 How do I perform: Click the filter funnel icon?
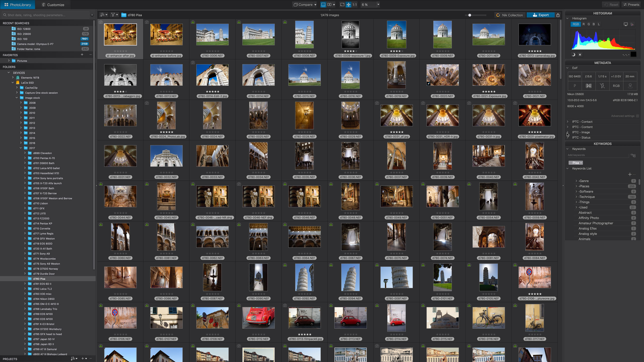113,15
